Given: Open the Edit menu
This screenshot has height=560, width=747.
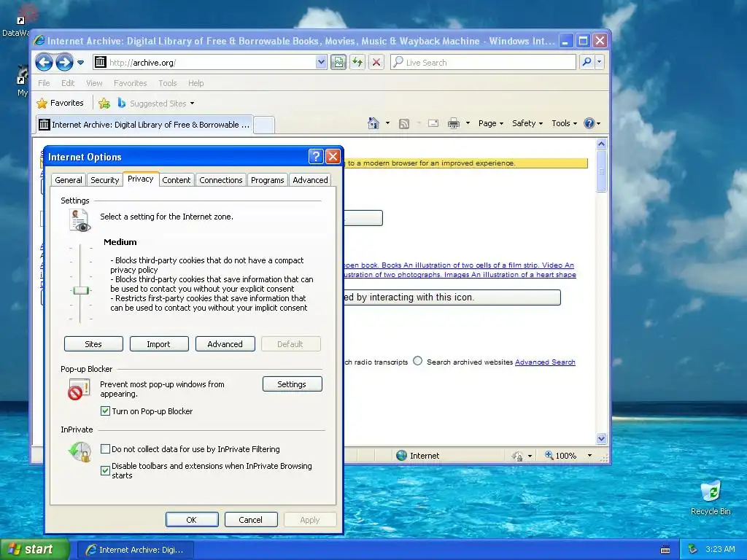Looking at the screenshot, I should point(68,83).
